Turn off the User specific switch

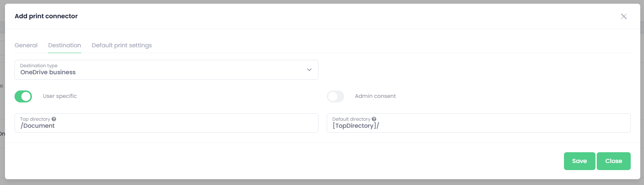[x=23, y=96]
